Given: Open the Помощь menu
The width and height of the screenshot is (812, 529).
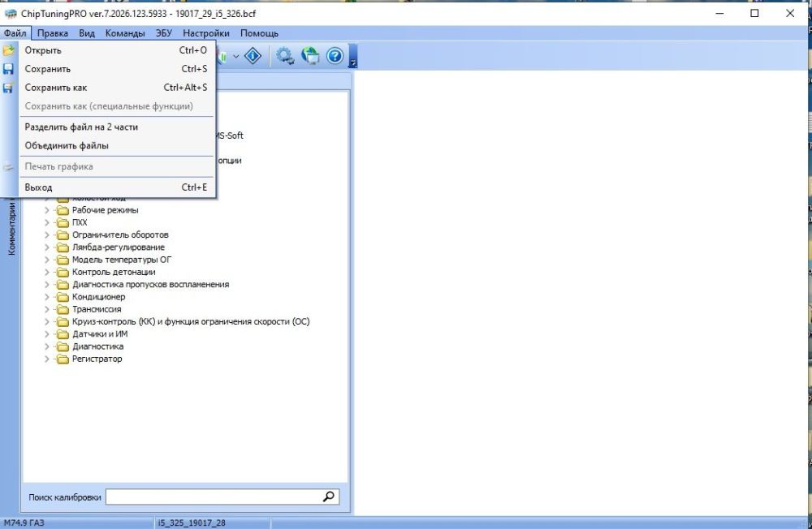Looking at the screenshot, I should (x=259, y=33).
